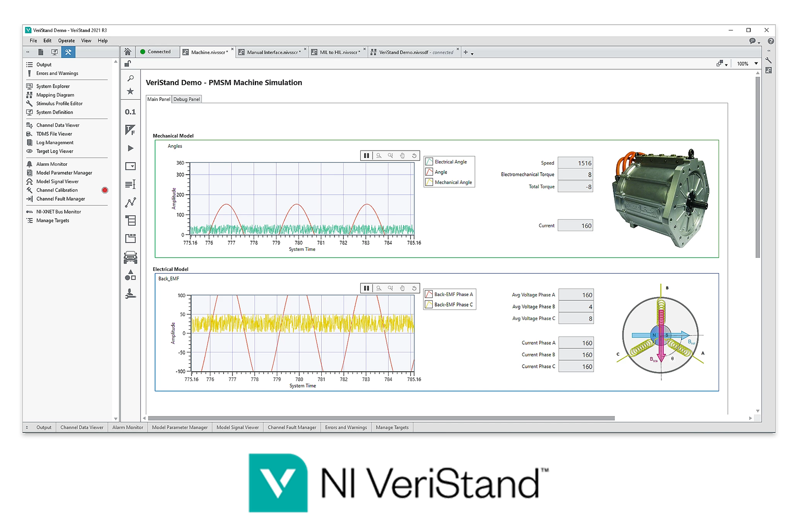798x532 pixels.
Task: Select the boolean T/F controls palette
Action: tap(131, 130)
